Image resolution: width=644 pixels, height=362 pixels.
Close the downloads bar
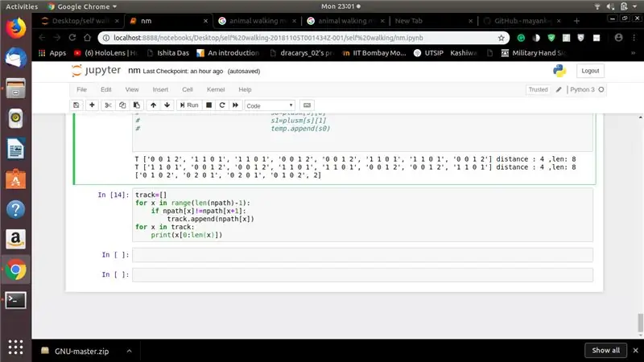[636, 351]
